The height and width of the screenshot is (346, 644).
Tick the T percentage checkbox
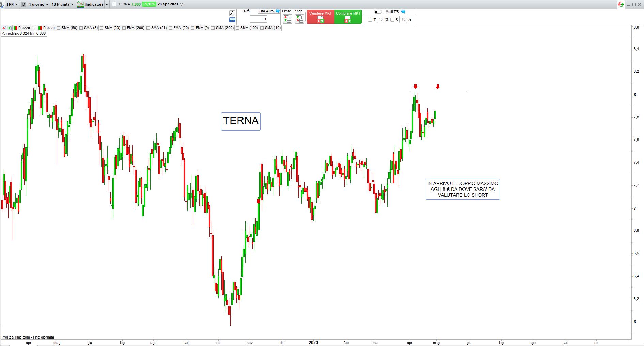click(x=370, y=20)
